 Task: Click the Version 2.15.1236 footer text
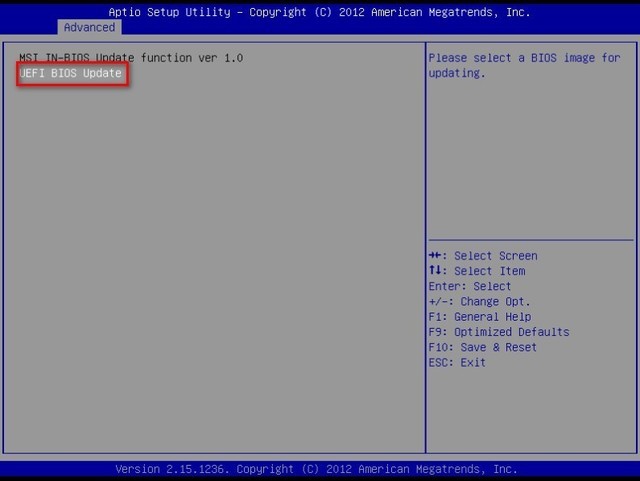click(171, 469)
